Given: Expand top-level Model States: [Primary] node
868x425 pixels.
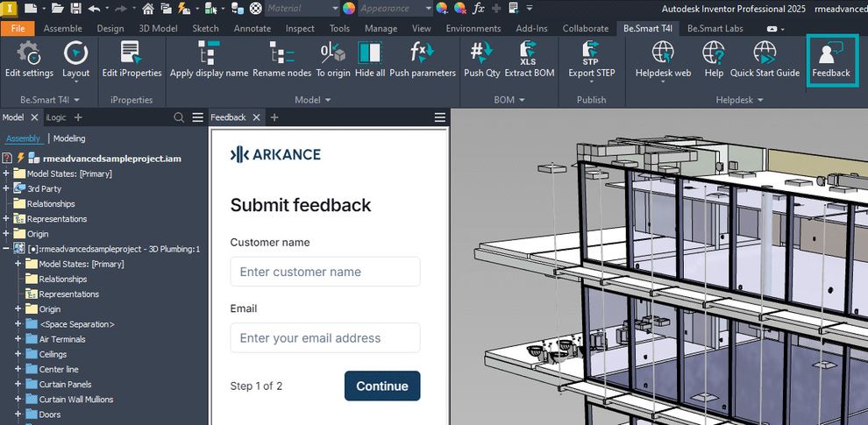Looking at the screenshot, I should tap(6, 174).
